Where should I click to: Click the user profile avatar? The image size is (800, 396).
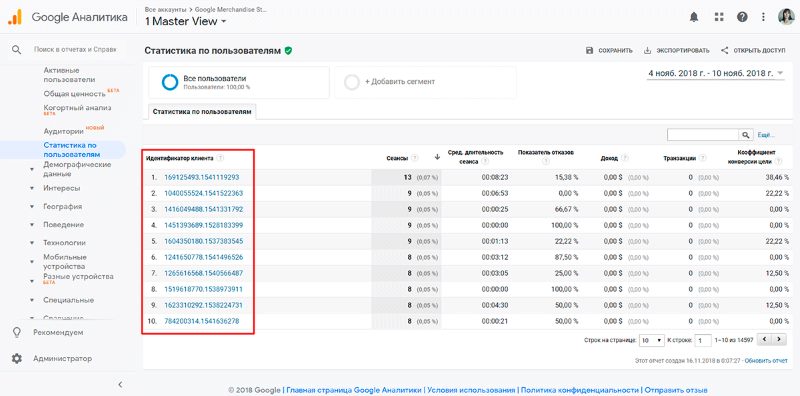[x=786, y=17]
